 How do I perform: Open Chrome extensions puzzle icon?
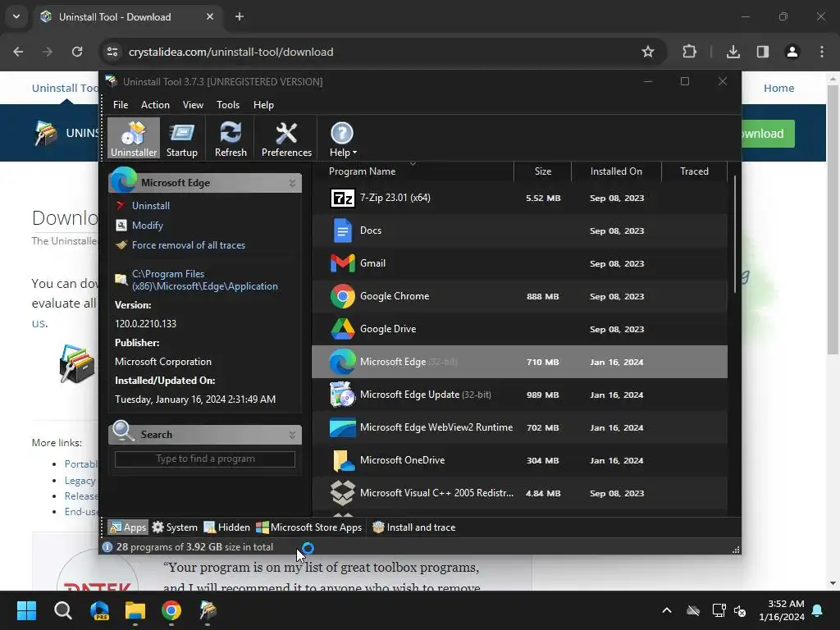[x=689, y=52]
